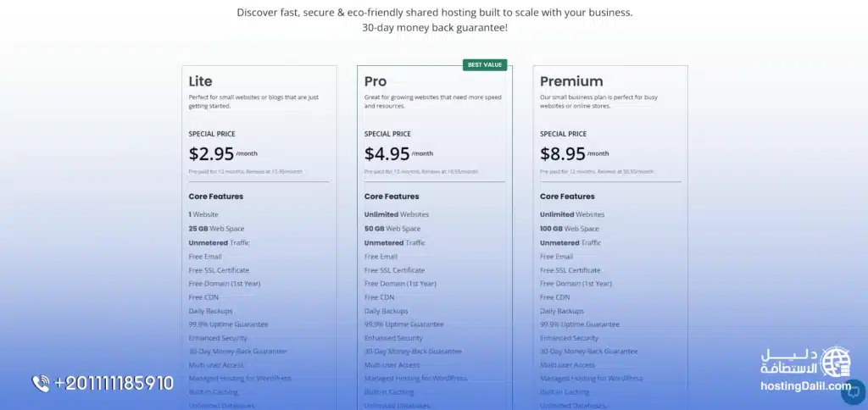Image resolution: width=868 pixels, height=410 pixels.
Task: Click Core Features in the Lite plan
Action: tap(216, 197)
